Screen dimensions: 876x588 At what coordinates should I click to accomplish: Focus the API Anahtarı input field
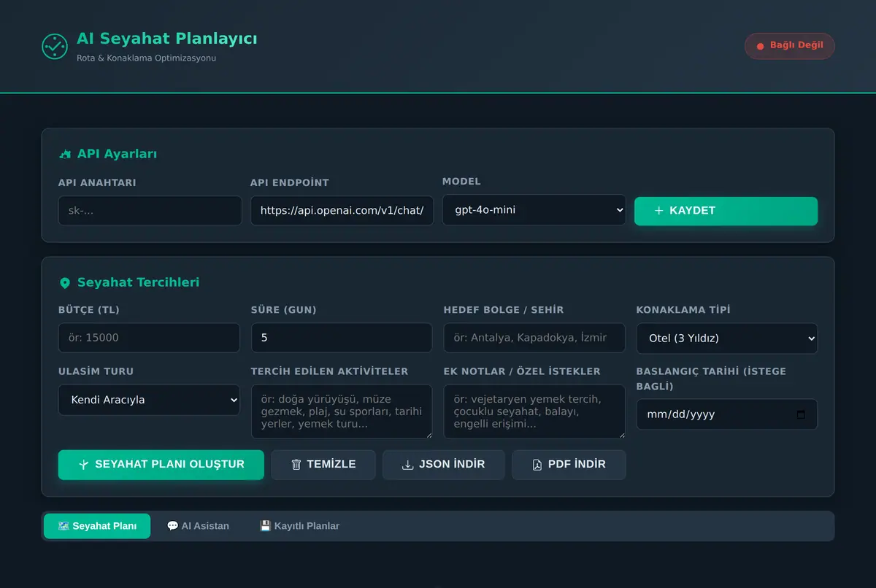coord(150,210)
